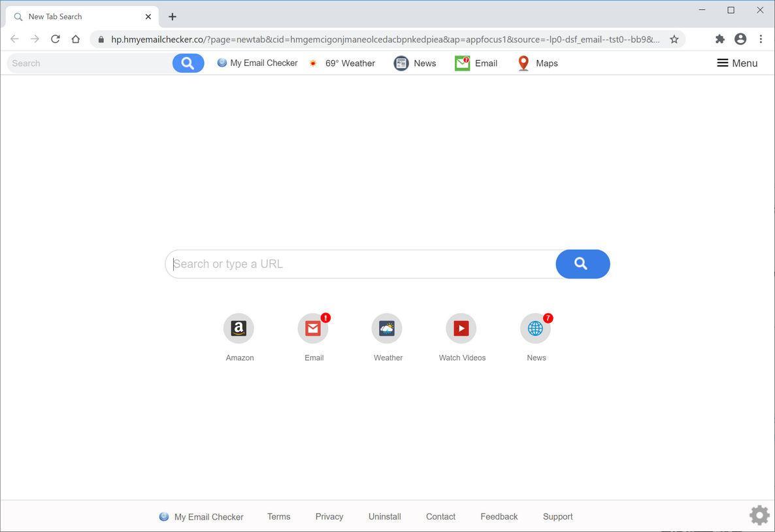Click the browser forward arrow
The width and height of the screenshot is (775, 532).
[x=35, y=39]
